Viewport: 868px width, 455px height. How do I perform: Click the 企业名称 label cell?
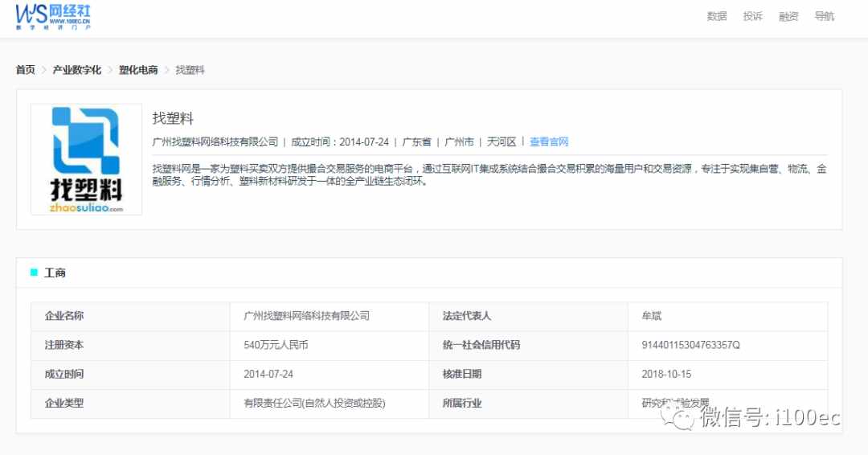(130, 316)
